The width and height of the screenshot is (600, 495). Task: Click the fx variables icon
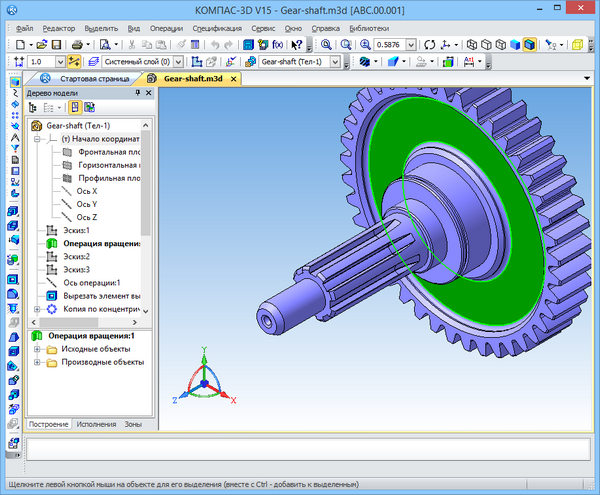pos(277,45)
